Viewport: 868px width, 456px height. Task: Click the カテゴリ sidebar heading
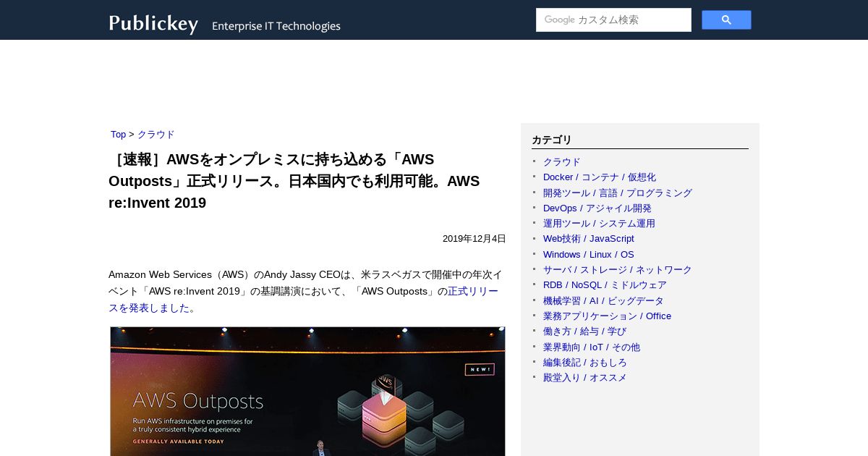[x=552, y=140]
